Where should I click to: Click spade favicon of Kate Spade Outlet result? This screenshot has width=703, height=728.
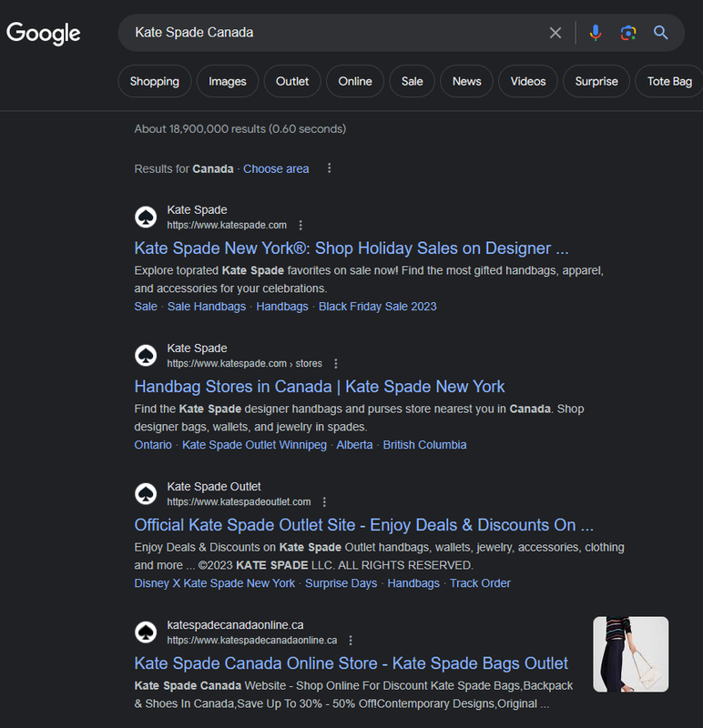pyautogui.click(x=146, y=493)
